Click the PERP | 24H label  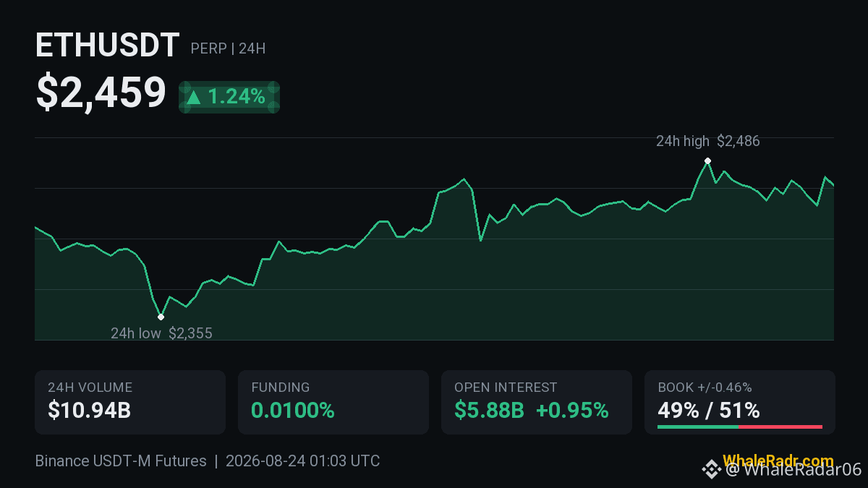coord(228,49)
